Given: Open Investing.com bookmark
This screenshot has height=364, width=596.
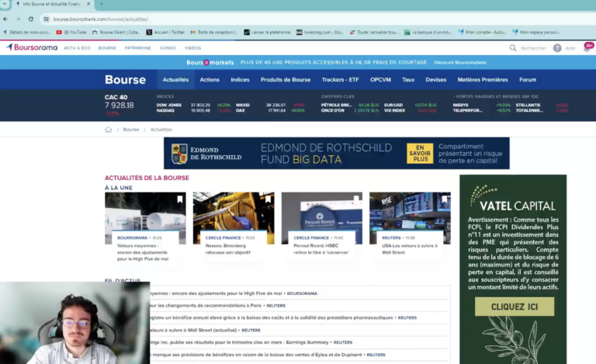Looking at the screenshot, I should [x=320, y=33].
